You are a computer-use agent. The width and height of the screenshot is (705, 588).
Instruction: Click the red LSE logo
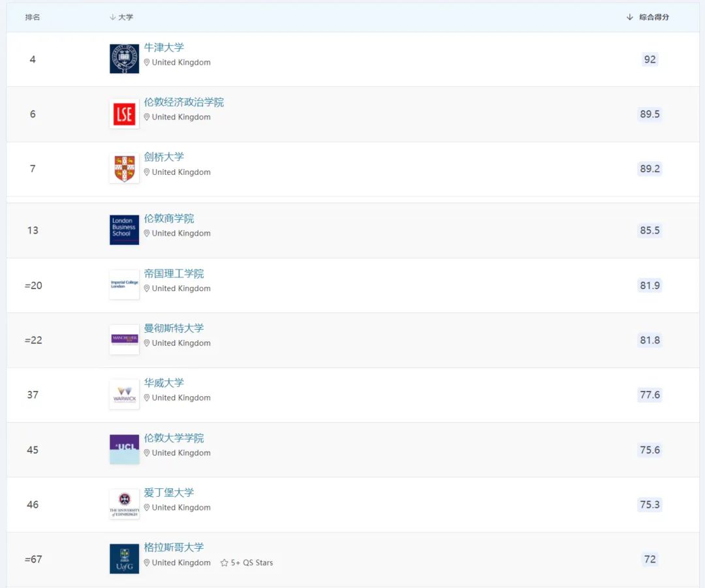(x=124, y=114)
